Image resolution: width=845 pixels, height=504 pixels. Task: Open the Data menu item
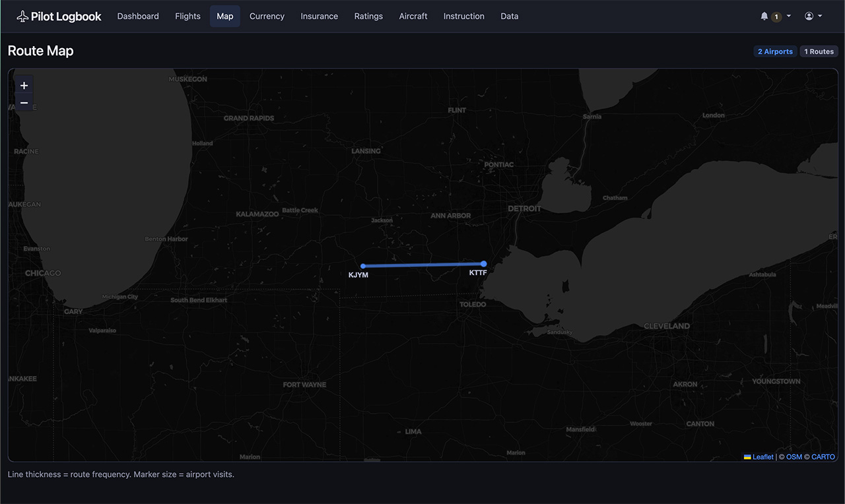coord(509,16)
